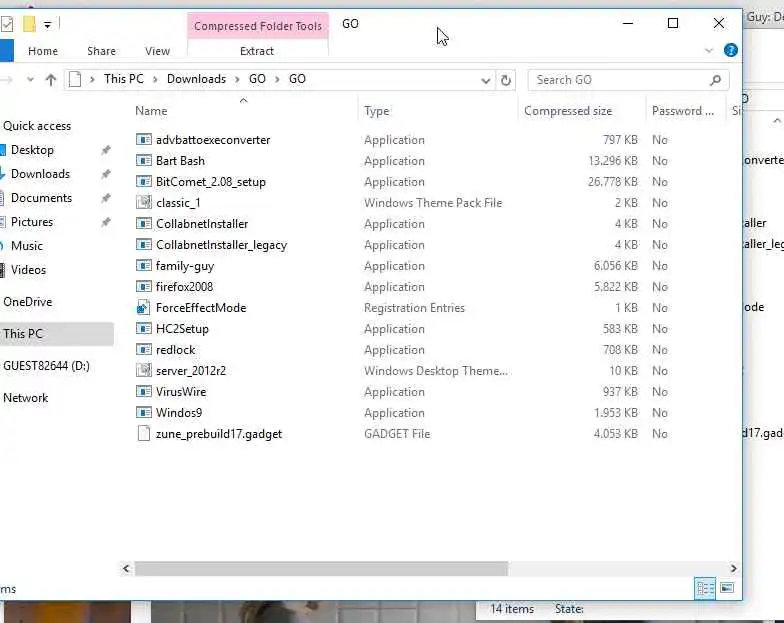Screen dimensions: 784x623
Task: Click the Compressed Folder Tools tab header
Action: coord(258,26)
